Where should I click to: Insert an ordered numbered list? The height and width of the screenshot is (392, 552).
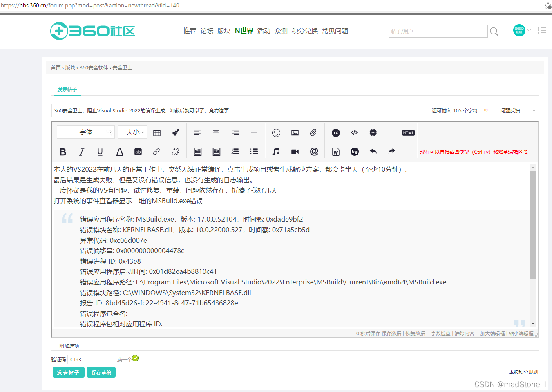[235, 152]
